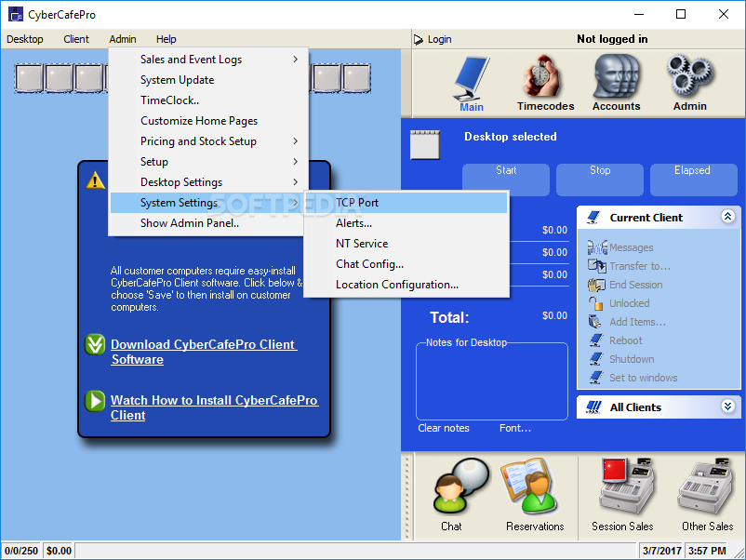The height and width of the screenshot is (560, 746).
Task: Choose TimeClock.. menu entry
Action: coord(209,100)
